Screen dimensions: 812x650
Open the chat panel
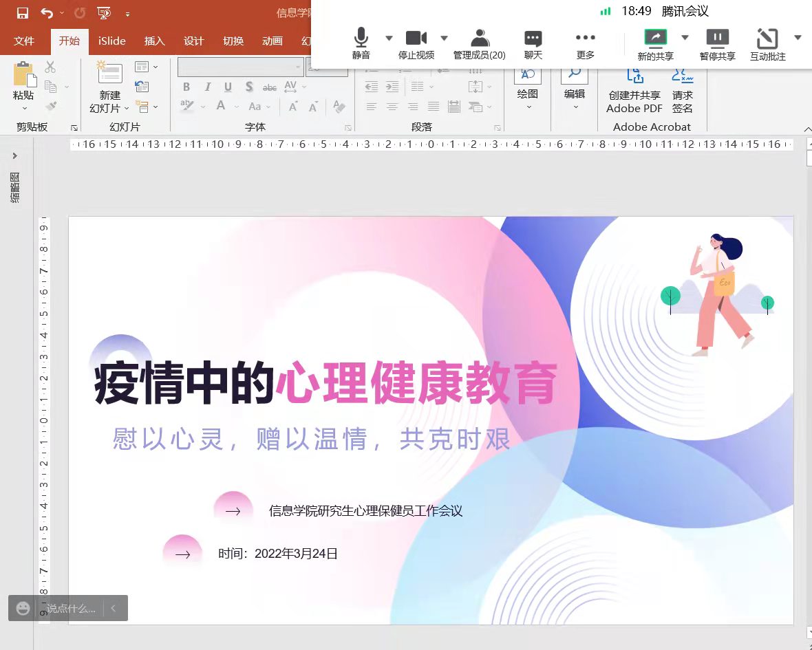pos(533,41)
